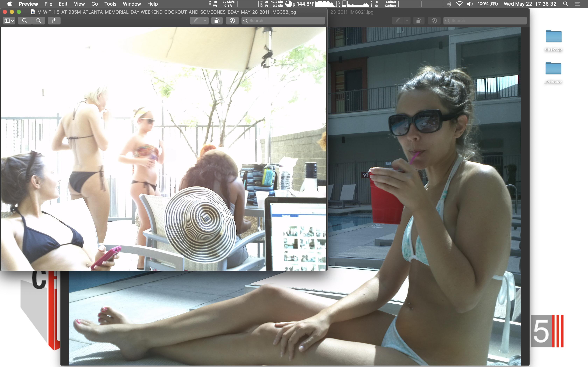Image resolution: width=588 pixels, height=367 pixels.
Task: Open the Tools menu
Action: coord(110,4)
